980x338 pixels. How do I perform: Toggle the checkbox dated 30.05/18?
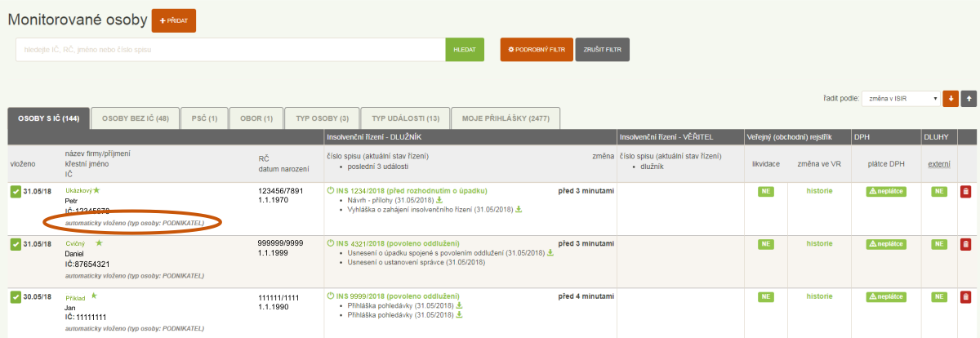coord(16,297)
